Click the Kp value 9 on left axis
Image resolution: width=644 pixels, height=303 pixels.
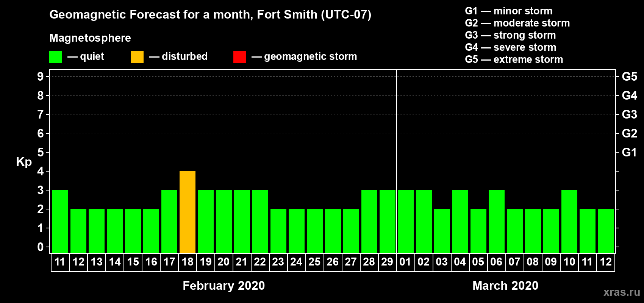[x=40, y=77]
